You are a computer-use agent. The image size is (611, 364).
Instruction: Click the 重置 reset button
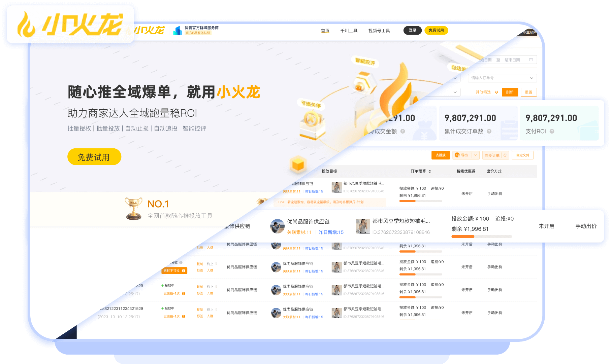pyautogui.click(x=528, y=92)
